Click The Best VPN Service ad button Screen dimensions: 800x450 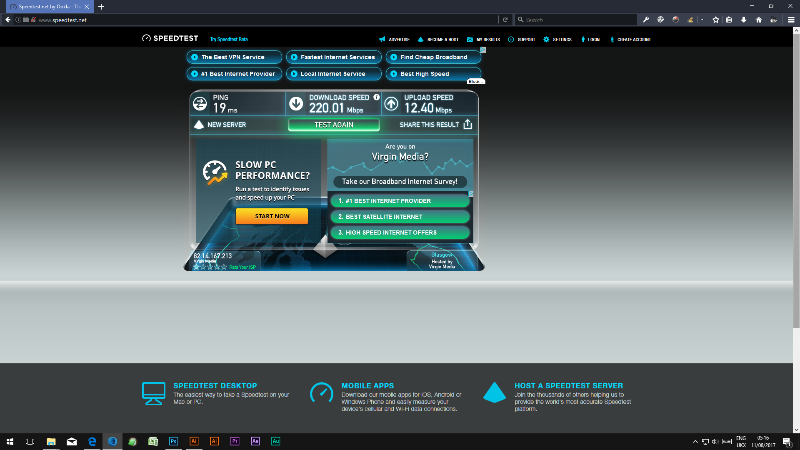click(234, 57)
